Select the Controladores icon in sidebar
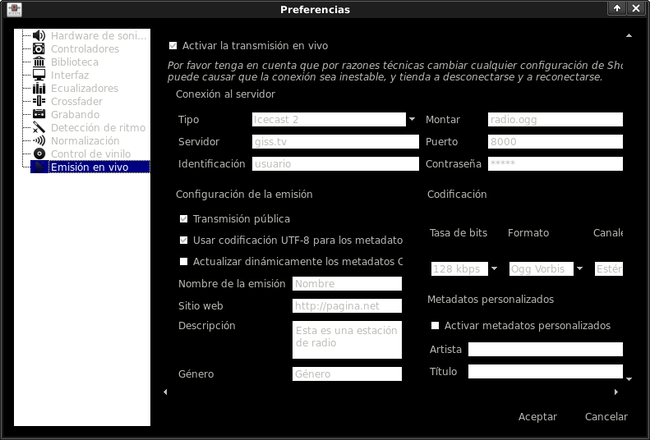The width and height of the screenshot is (650, 440). (x=39, y=49)
